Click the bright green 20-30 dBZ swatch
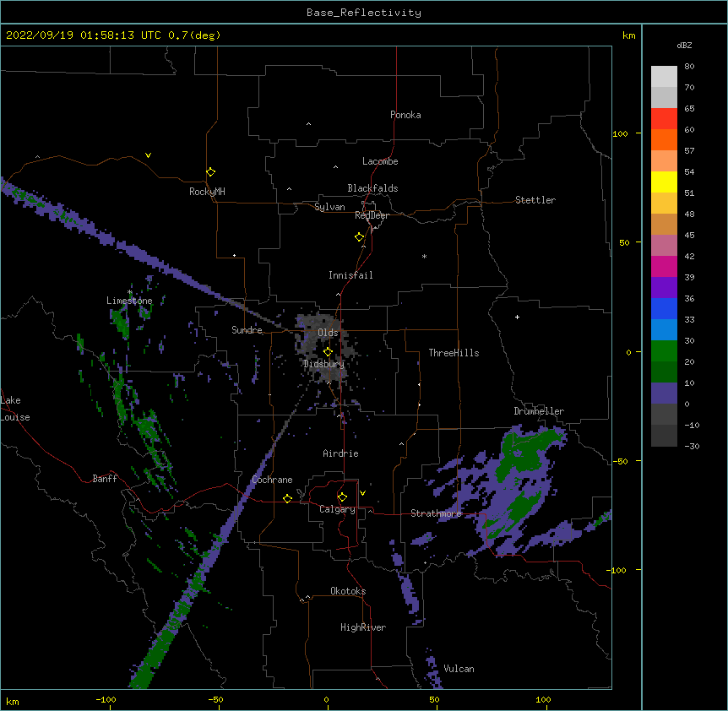Image resolution: width=728 pixels, height=711 pixels. point(664,351)
